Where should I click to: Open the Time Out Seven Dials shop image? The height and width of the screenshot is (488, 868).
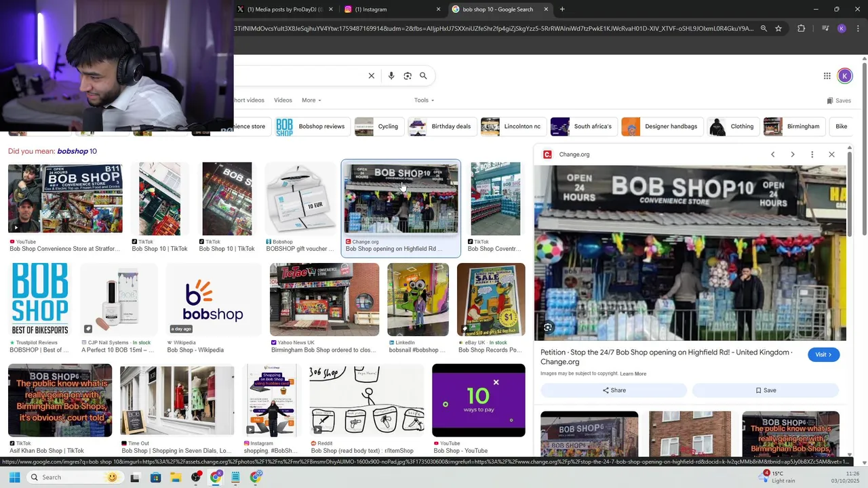coord(177,400)
